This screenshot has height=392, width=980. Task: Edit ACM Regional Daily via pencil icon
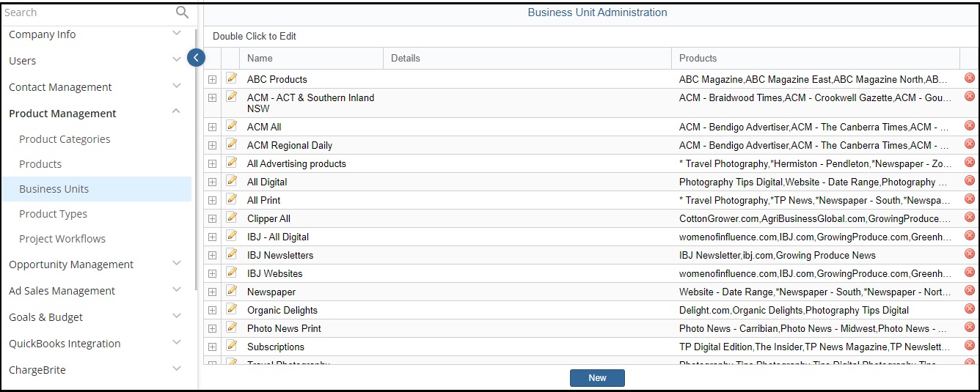coord(232,144)
